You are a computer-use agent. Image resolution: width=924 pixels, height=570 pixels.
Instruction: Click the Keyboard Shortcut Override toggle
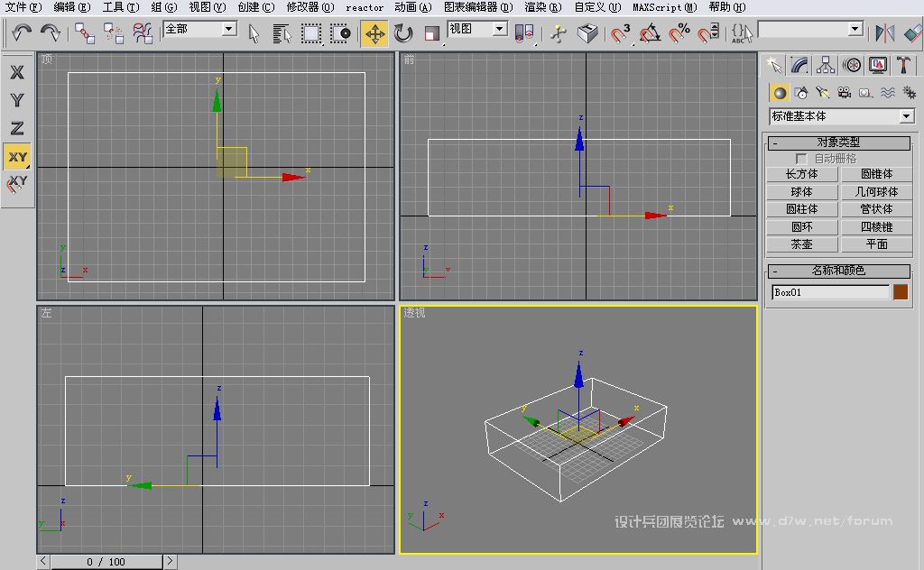[x=587, y=33]
